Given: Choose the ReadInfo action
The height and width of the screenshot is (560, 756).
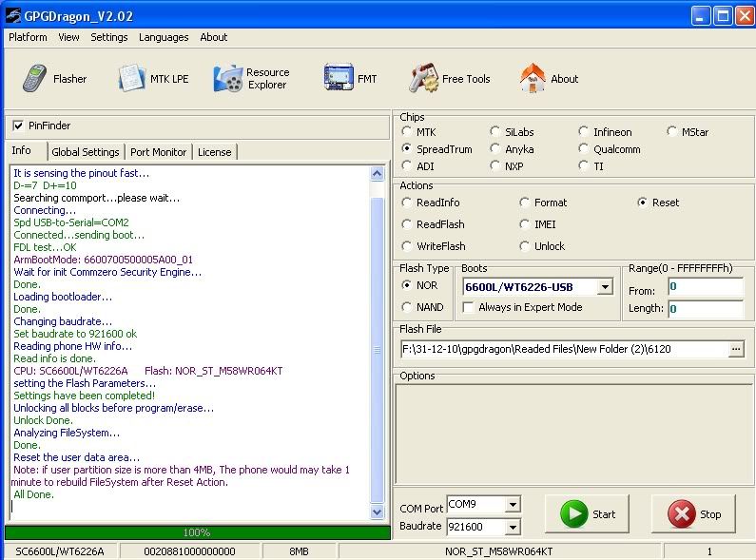Looking at the screenshot, I should (406, 203).
